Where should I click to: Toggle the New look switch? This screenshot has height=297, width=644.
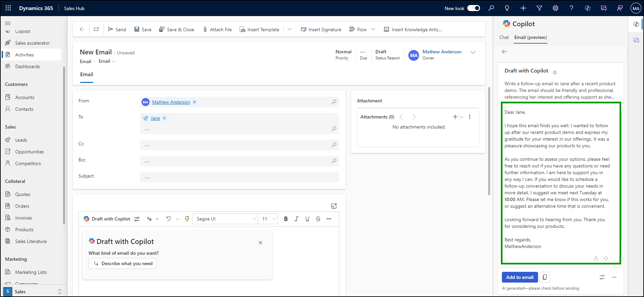click(x=474, y=8)
